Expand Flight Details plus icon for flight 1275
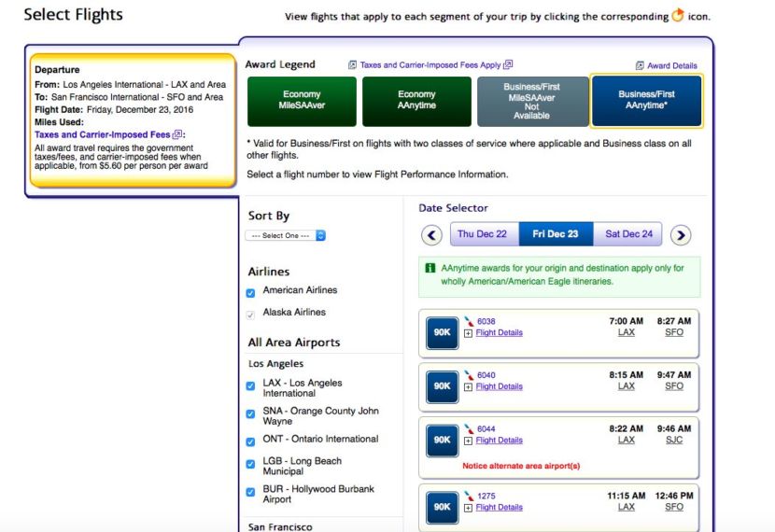The image size is (775, 532). (x=468, y=509)
